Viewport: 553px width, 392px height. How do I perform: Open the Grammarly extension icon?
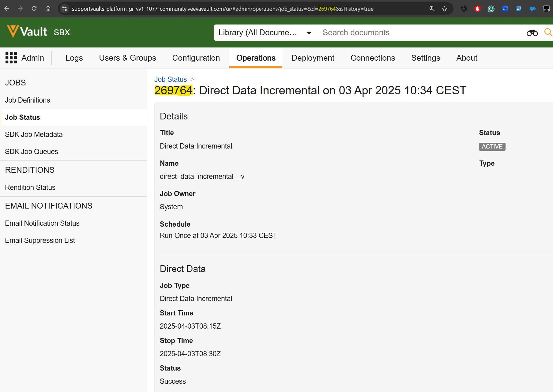(491, 9)
